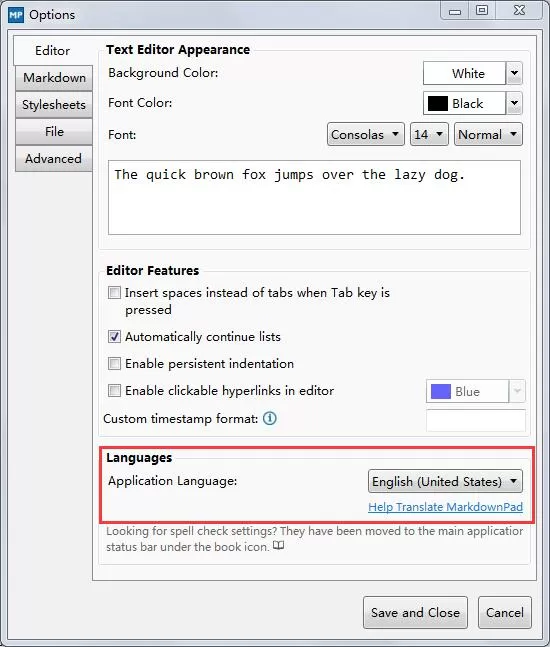
Task: Switch to the File tab
Action: [x=54, y=132]
